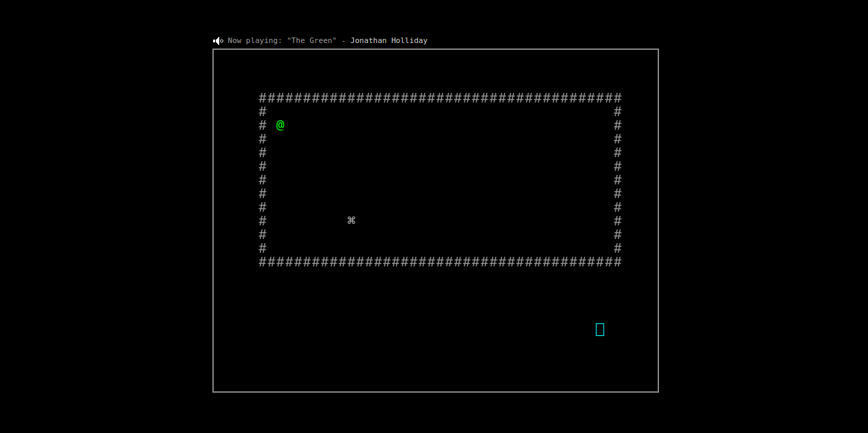Click the teal rectangle below the room

click(600, 329)
